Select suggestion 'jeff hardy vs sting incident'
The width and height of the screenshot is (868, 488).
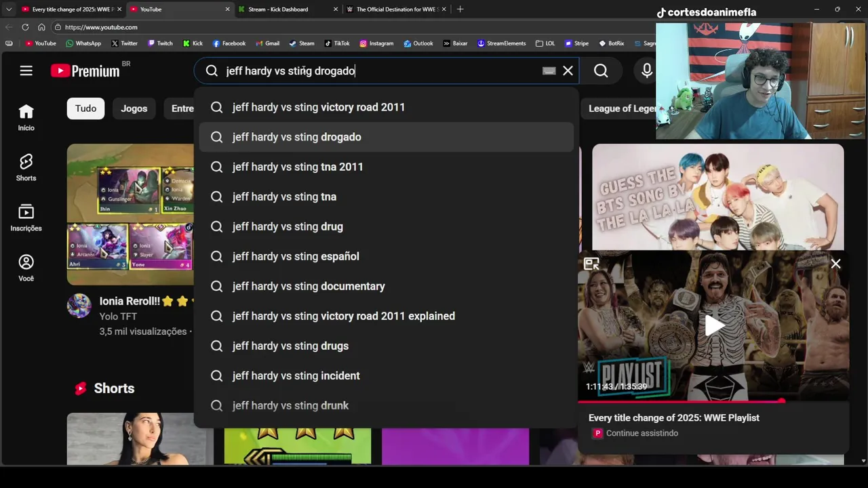point(387,375)
